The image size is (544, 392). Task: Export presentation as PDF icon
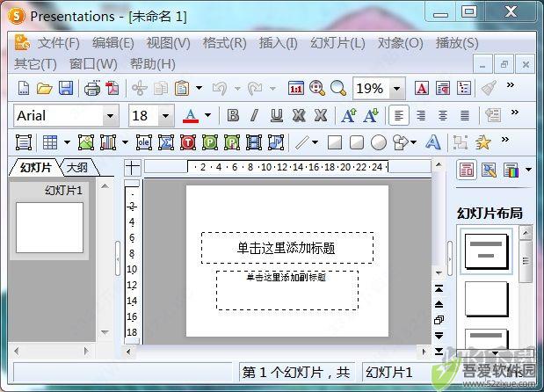(112, 88)
